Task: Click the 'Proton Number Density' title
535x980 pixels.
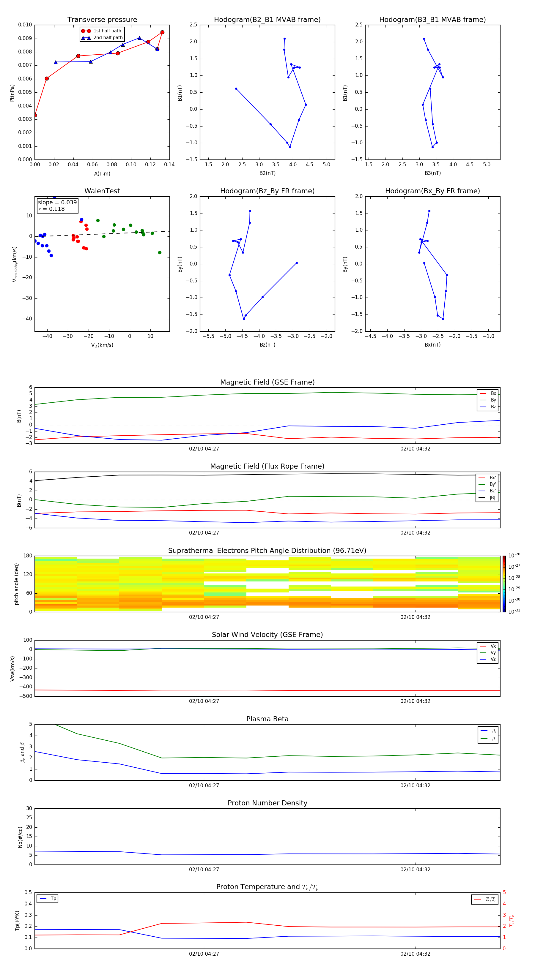Action: [x=267, y=803]
